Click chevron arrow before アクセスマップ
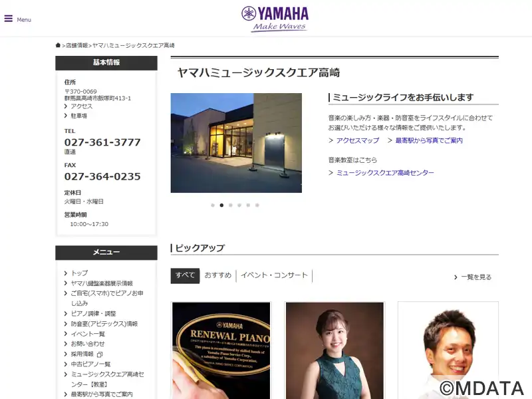 (x=331, y=140)
